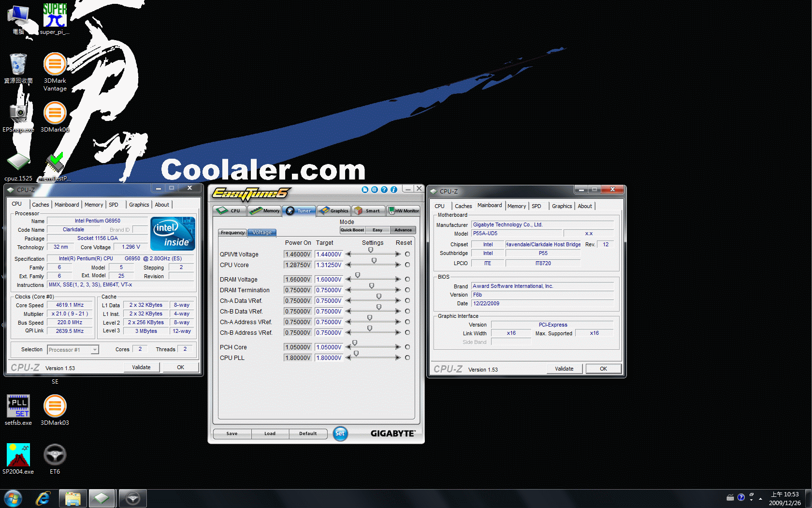Open the EPSnap.exe desktop icon
The image size is (812, 508).
pos(18,117)
